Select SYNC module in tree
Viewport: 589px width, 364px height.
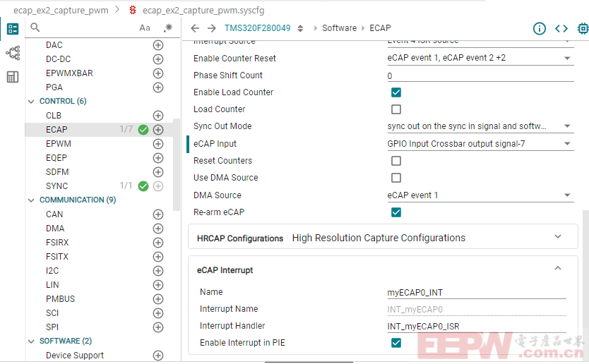[56, 186]
